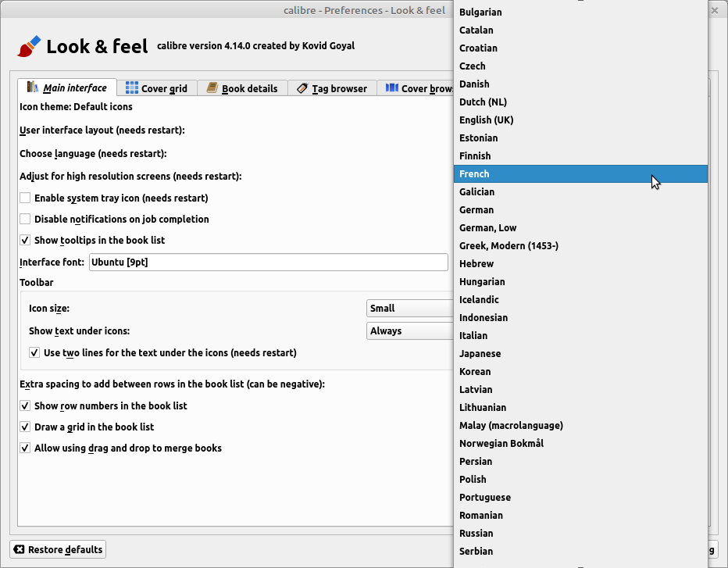Viewport: 728px width, 568px height.
Task: Click the Cover browser tab icon
Action: click(392, 88)
